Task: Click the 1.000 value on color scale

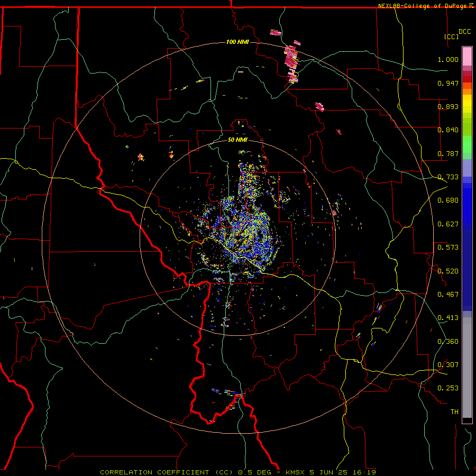Action: [448, 59]
